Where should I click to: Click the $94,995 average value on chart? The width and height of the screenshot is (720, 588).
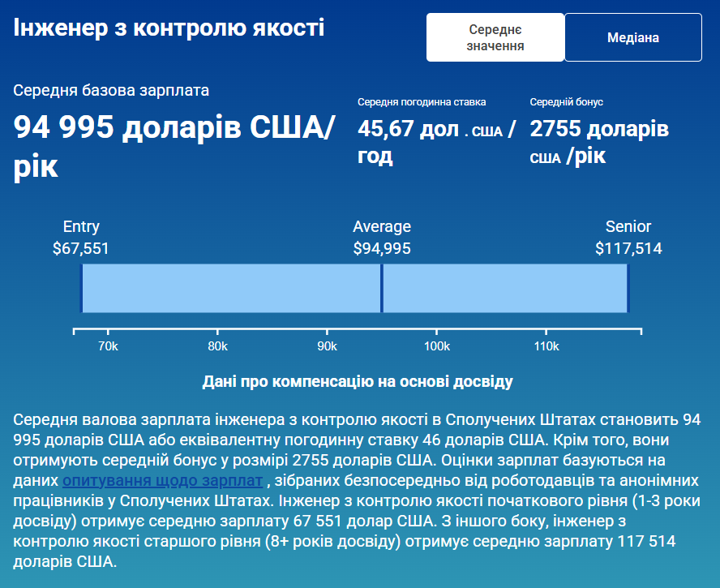point(382,248)
